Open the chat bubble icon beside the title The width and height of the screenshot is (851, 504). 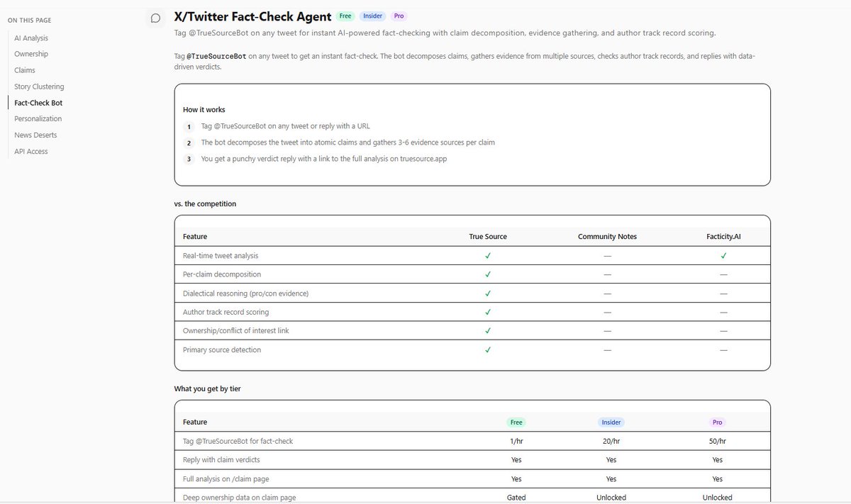[155, 18]
